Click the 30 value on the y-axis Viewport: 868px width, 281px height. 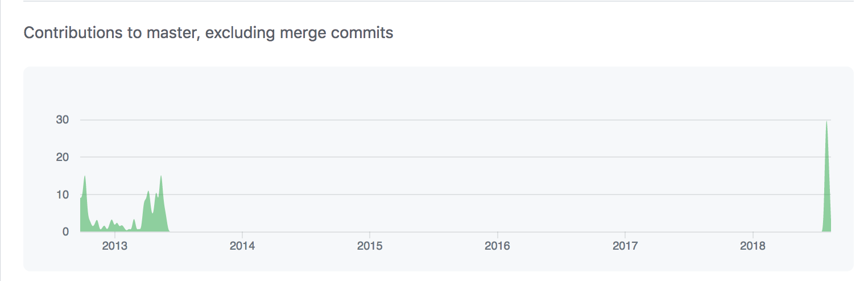click(62, 120)
